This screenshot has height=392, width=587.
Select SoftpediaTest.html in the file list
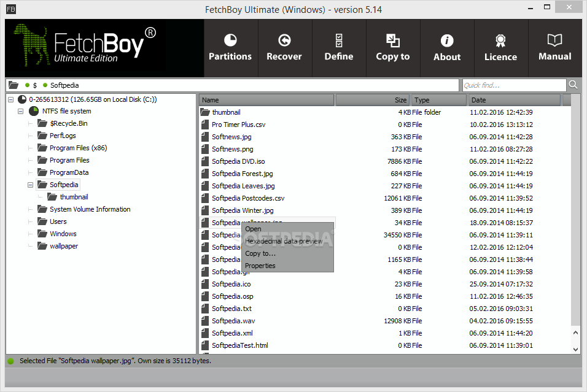coord(240,345)
